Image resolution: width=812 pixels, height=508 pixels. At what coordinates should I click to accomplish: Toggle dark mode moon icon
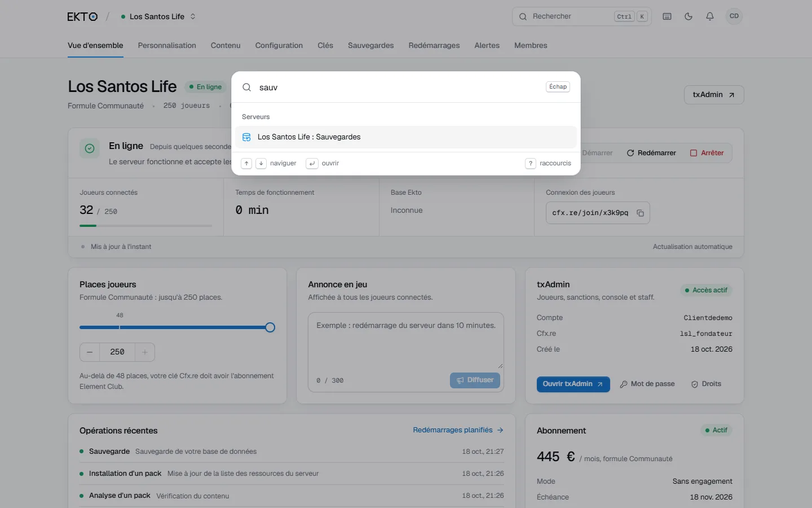[689, 16]
